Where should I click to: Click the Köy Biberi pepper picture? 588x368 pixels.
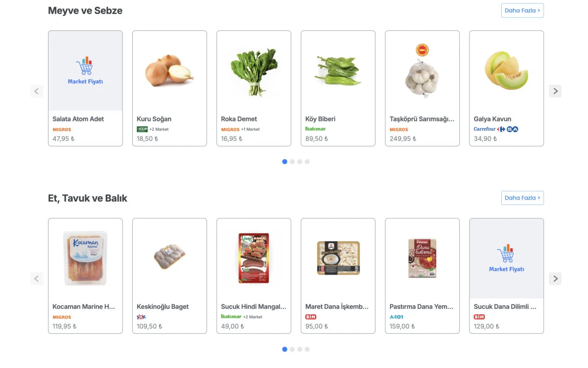pyautogui.click(x=338, y=71)
